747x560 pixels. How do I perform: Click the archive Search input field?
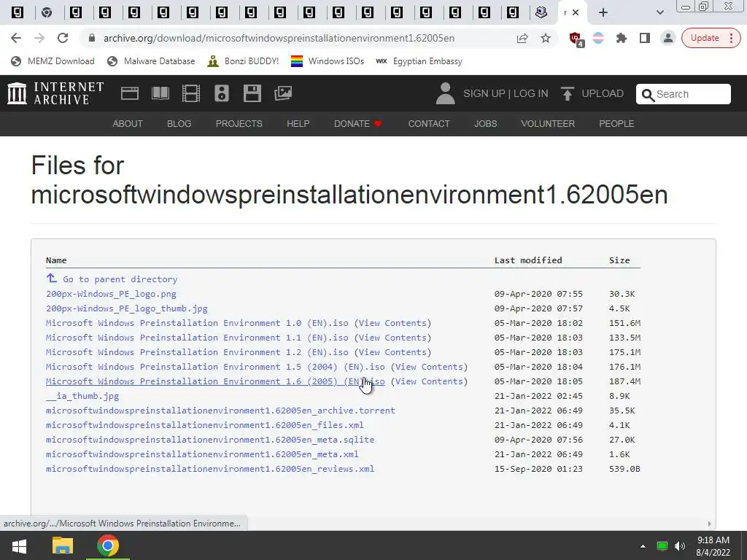[683, 94]
